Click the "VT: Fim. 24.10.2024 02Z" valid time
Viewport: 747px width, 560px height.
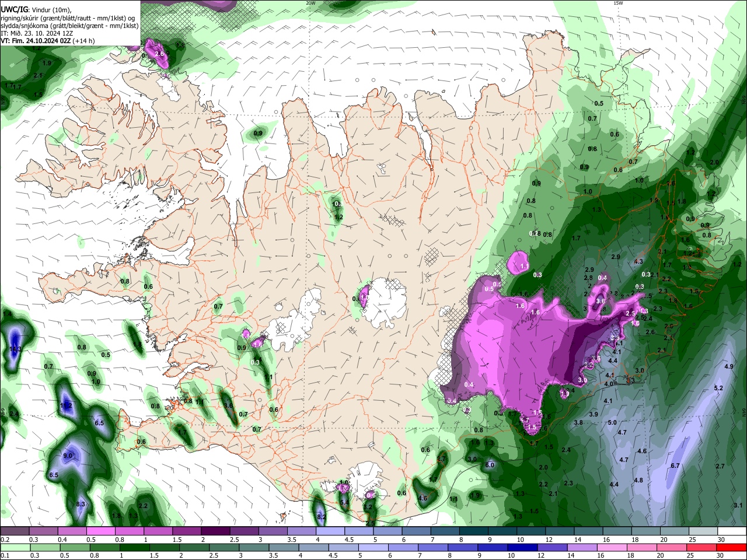click(36, 41)
